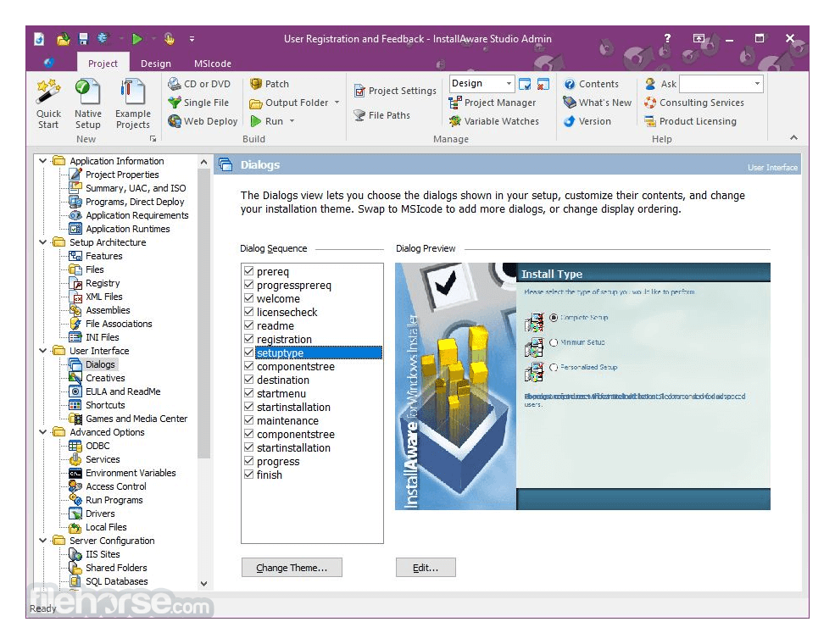The image size is (835, 644).
Task: Open Project Settings
Action: pyautogui.click(x=395, y=91)
